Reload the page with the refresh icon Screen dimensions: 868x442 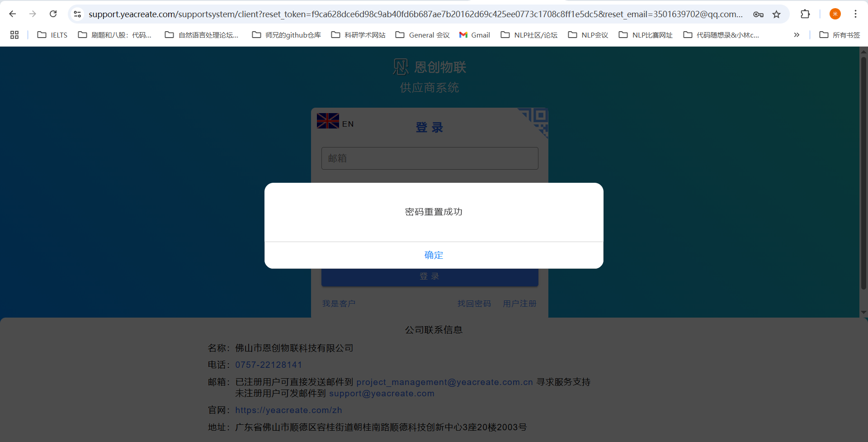pos(53,14)
